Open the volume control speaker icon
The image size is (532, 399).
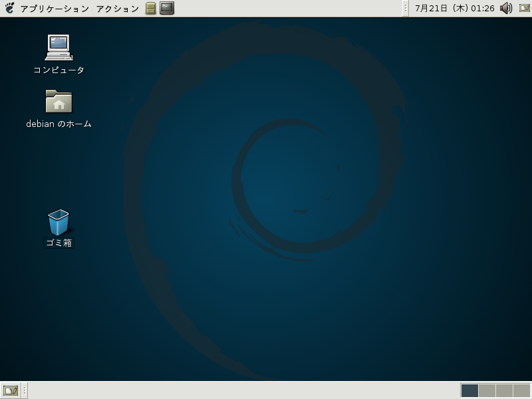coord(506,8)
